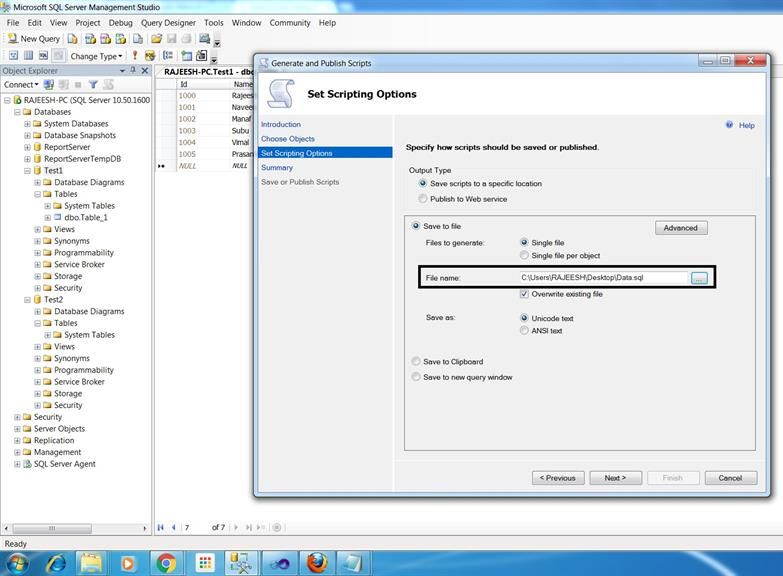Go to the Choose Objects wizard step
The height and width of the screenshot is (576, 783).
pos(288,139)
